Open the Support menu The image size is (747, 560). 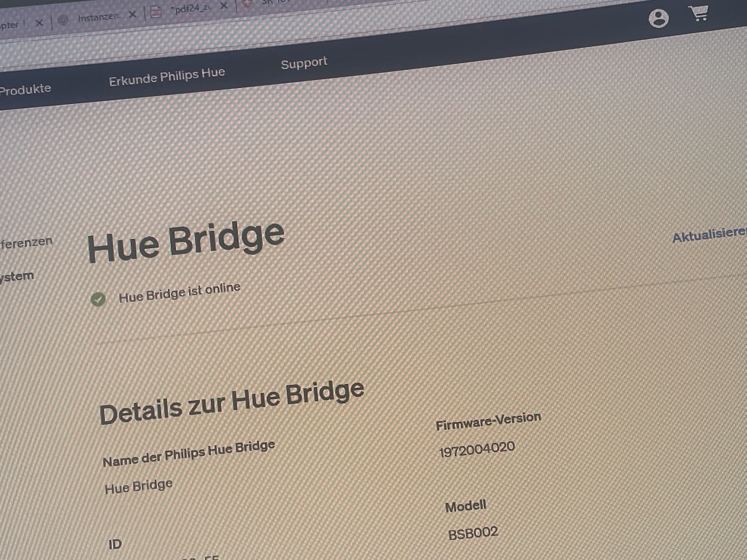[x=304, y=63]
